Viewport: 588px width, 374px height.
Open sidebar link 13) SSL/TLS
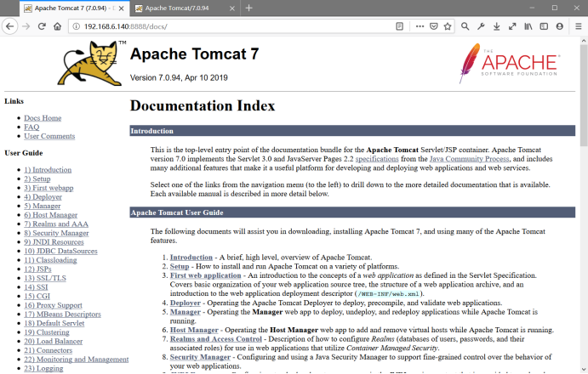45,278
